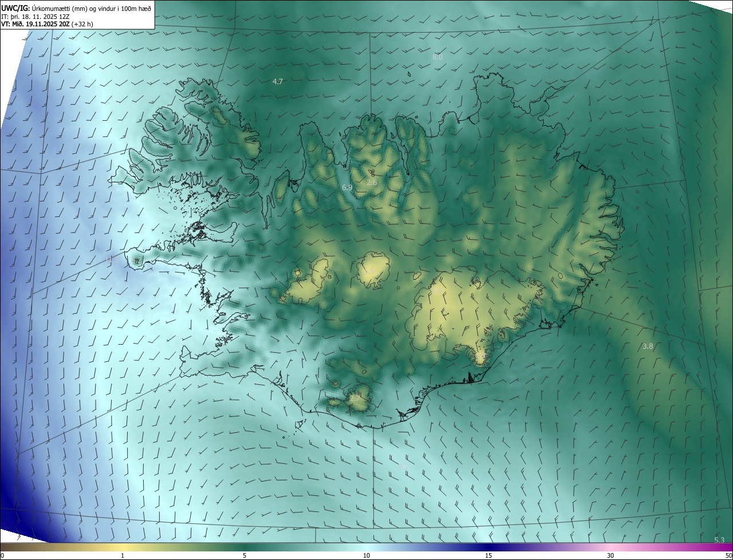Click the 4.7 value label on the map
The height and width of the screenshot is (560, 733).
[x=278, y=82]
